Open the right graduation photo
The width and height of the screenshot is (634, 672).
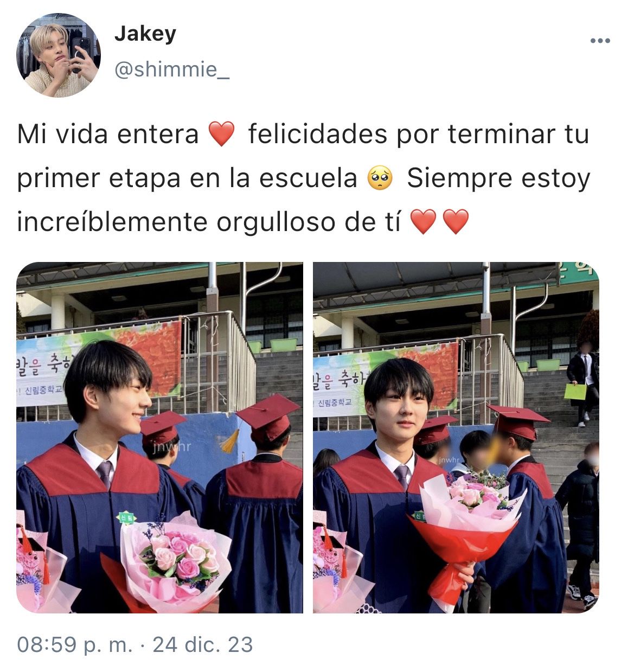456,438
